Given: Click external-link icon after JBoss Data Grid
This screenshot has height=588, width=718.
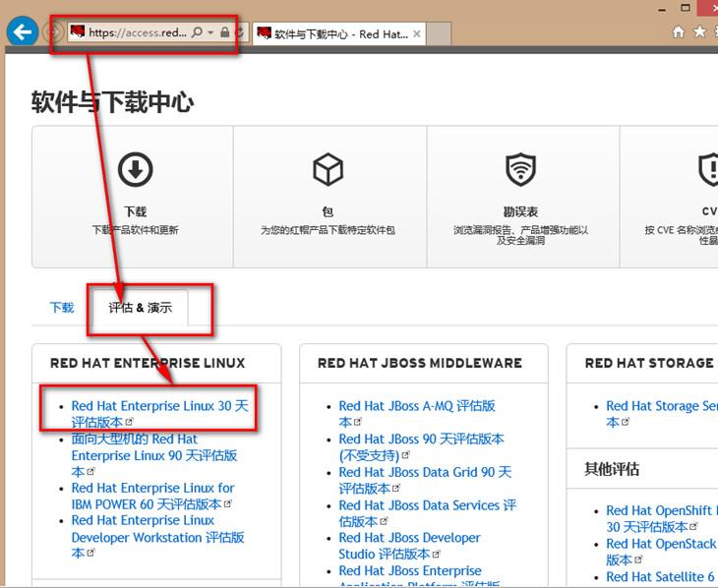Looking at the screenshot, I should pos(395,488).
